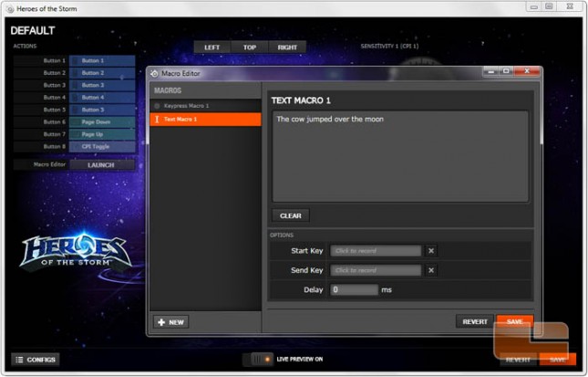588x377 pixels.
Task: Clear the Start Key recording with X
Action: pyautogui.click(x=431, y=251)
